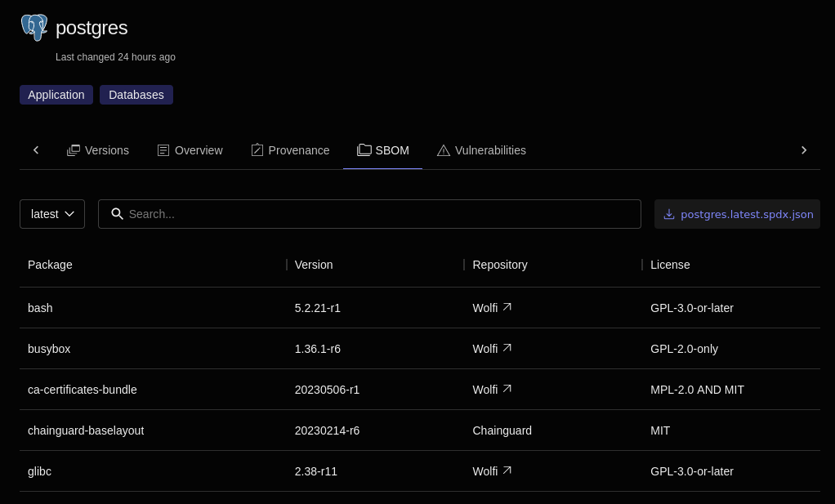Click the Application category tag

pos(56,95)
